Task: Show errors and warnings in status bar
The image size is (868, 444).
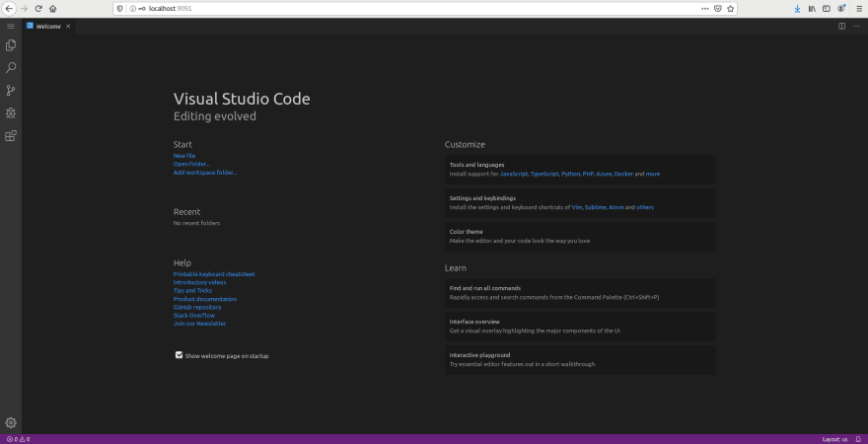Action: (x=18, y=439)
